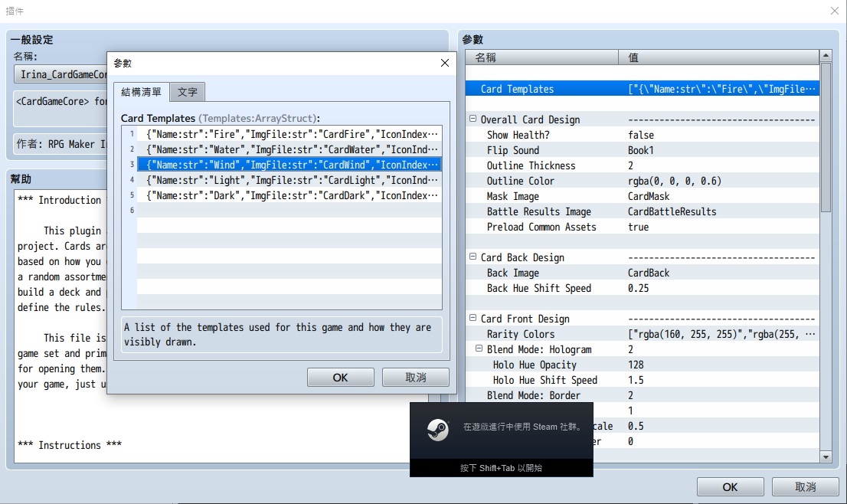This screenshot has height=504, width=847.
Task: Click scroll-up arrow of parameter list
Action: [x=826, y=55]
